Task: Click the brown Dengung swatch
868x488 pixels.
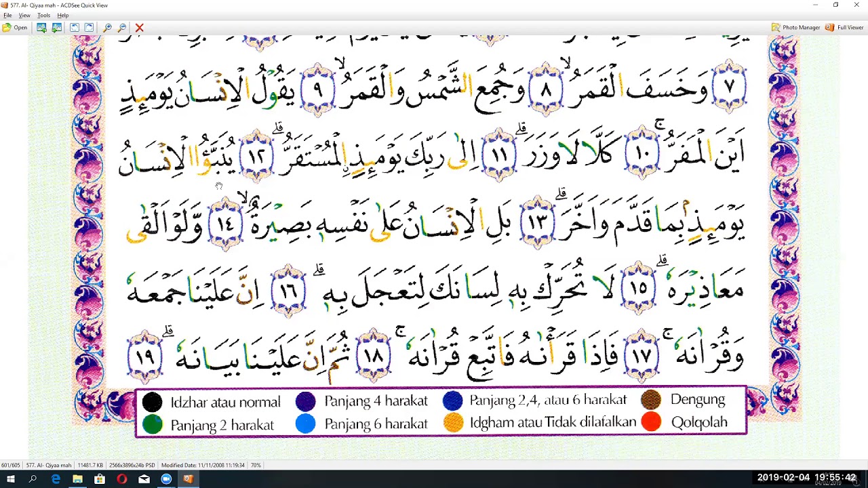Action: (651, 399)
